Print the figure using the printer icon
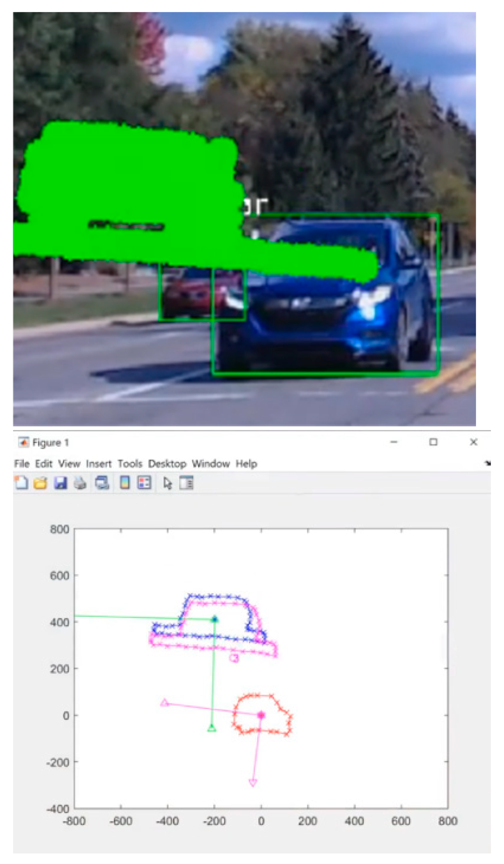This screenshot has height=864, width=504. click(80, 483)
